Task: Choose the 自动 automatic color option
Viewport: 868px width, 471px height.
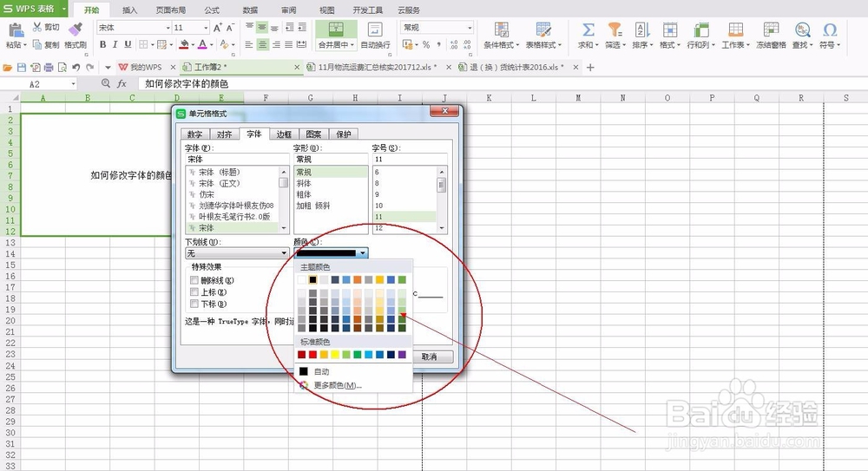Action: (x=321, y=371)
